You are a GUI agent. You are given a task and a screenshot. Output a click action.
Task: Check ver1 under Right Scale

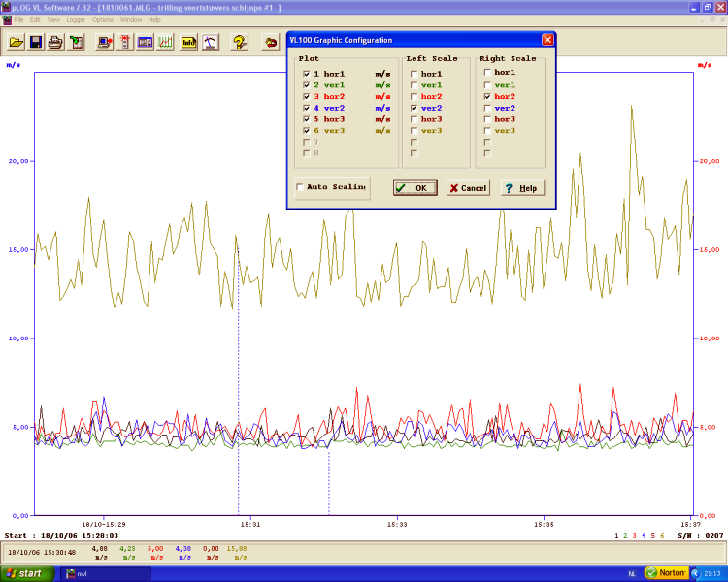(487, 85)
